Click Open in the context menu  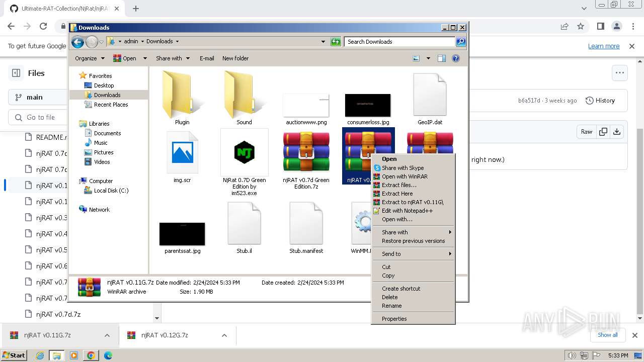(413, 159)
